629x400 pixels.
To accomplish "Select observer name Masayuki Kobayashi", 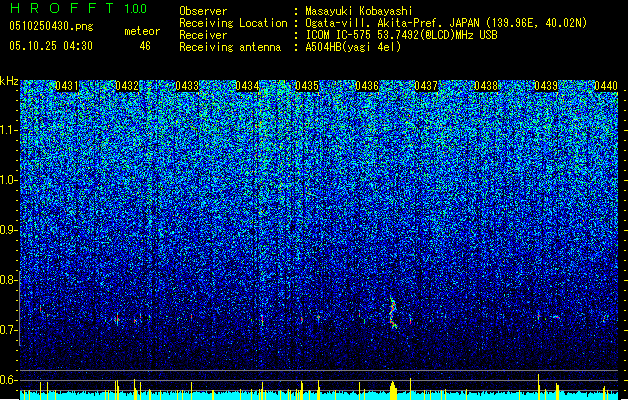I will pyautogui.click(x=358, y=11).
